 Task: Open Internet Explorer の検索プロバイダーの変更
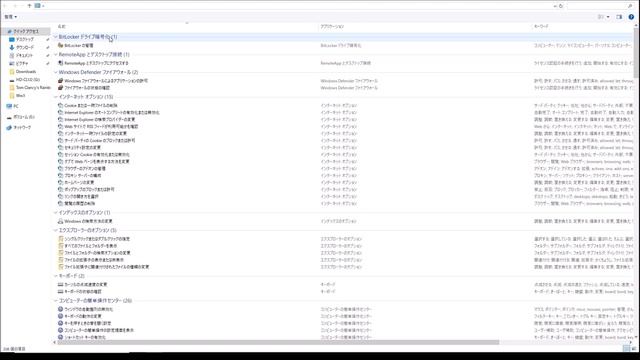(x=100, y=119)
